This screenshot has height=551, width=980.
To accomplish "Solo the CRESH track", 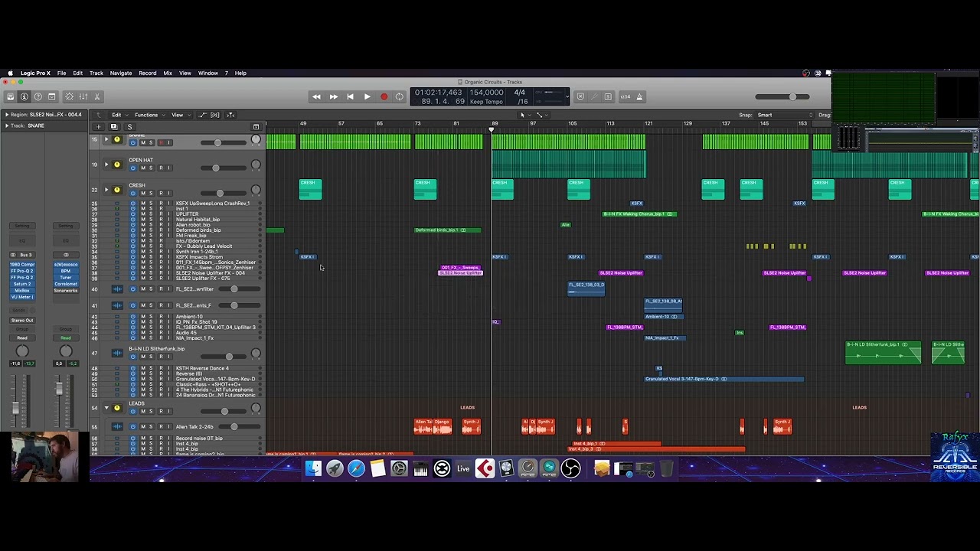I will 151,193.
